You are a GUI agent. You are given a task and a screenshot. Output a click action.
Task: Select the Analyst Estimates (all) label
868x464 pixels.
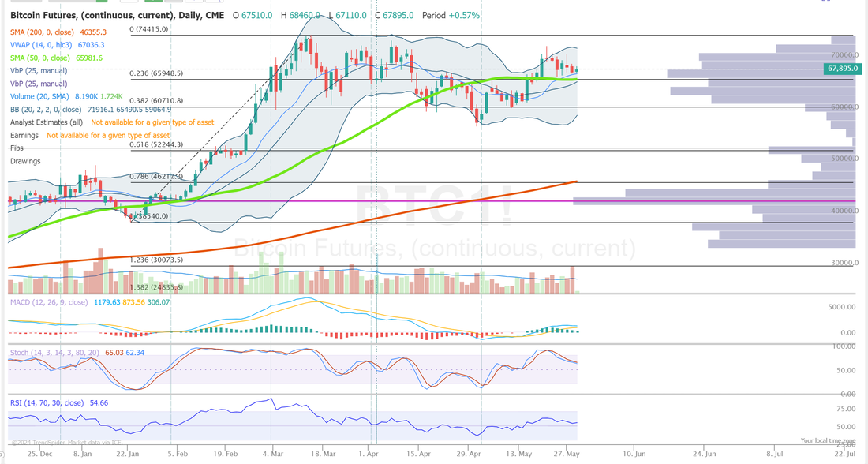47,122
